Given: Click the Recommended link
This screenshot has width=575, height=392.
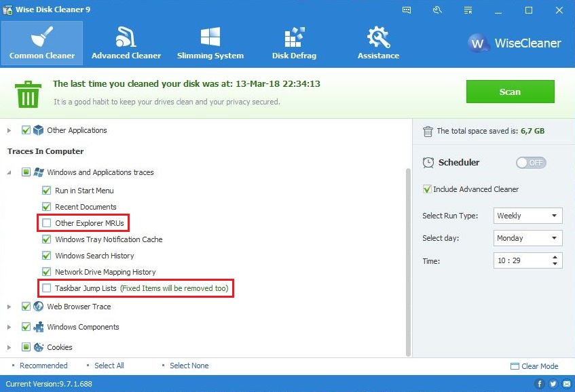Looking at the screenshot, I should (43, 366).
